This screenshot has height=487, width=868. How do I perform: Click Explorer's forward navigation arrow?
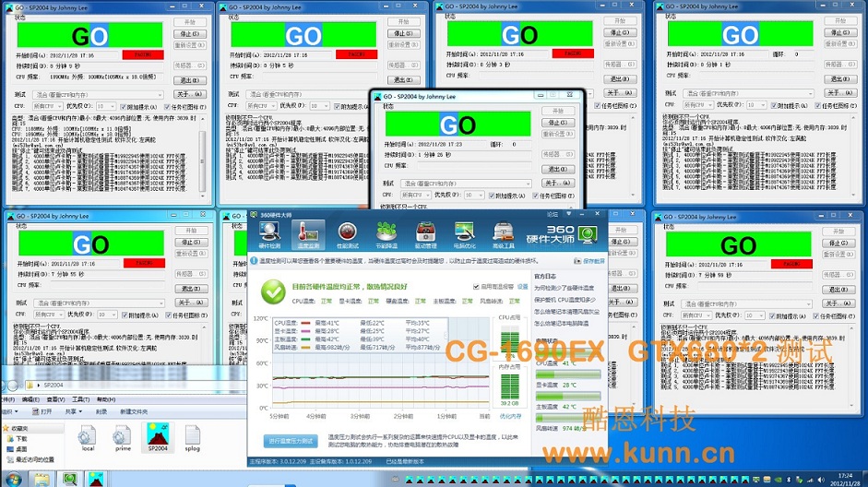pyautogui.click(x=13, y=386)
